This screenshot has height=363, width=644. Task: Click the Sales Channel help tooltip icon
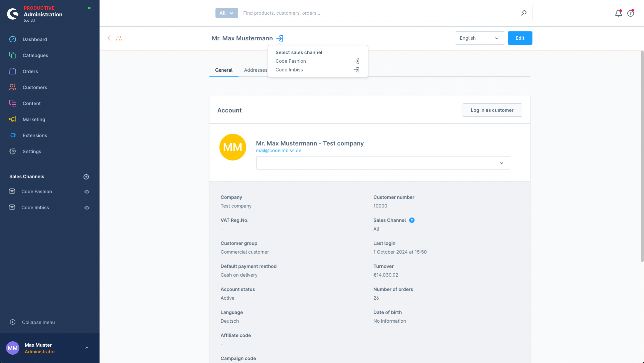tap(412, 220)
